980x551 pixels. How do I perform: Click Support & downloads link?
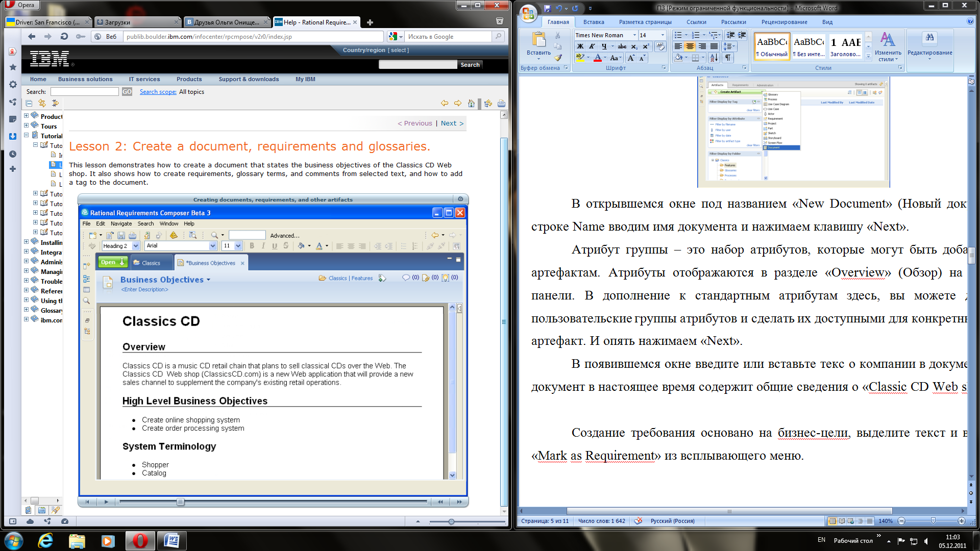249,79
